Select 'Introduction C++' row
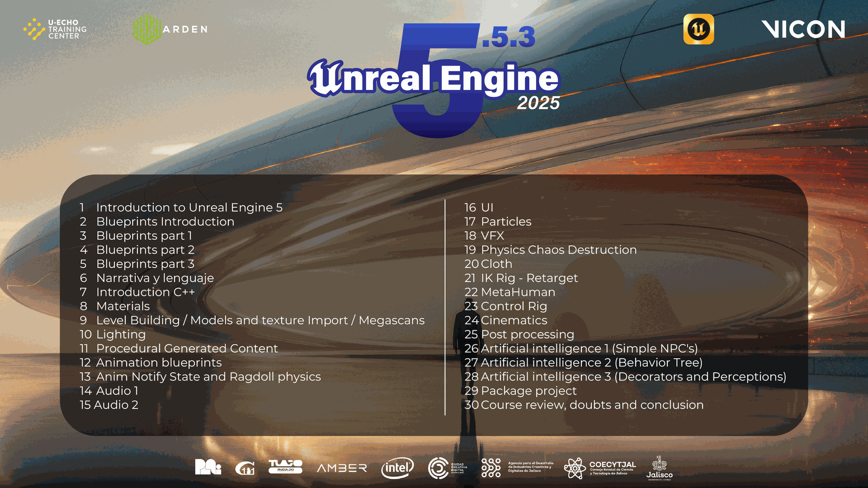Image resolution: width=868 pixels, height=488 pixels. tap(137, 292)
